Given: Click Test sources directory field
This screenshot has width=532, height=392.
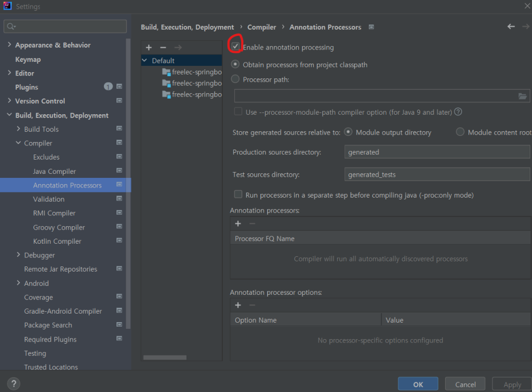Looking at the screenshot, I should coord(437,174).
